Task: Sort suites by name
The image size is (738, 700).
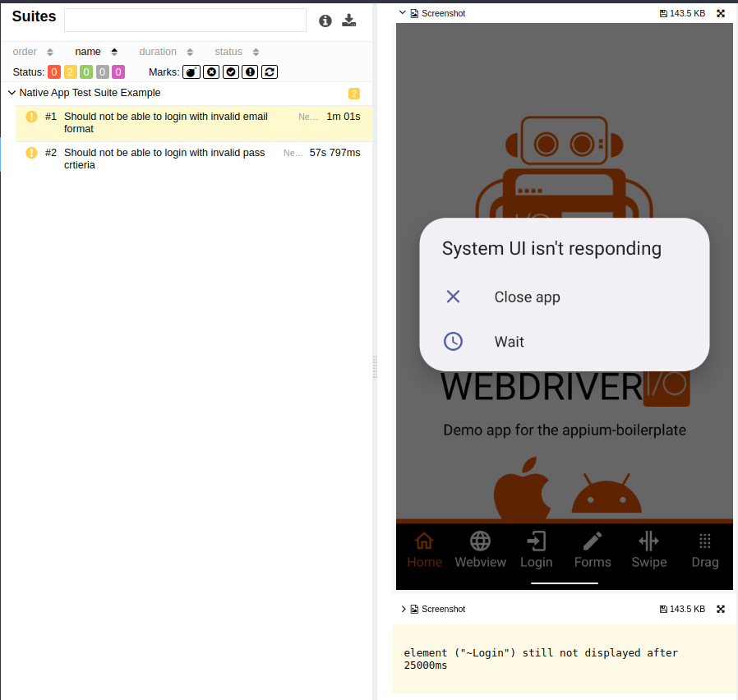Action: click(96, 52)
